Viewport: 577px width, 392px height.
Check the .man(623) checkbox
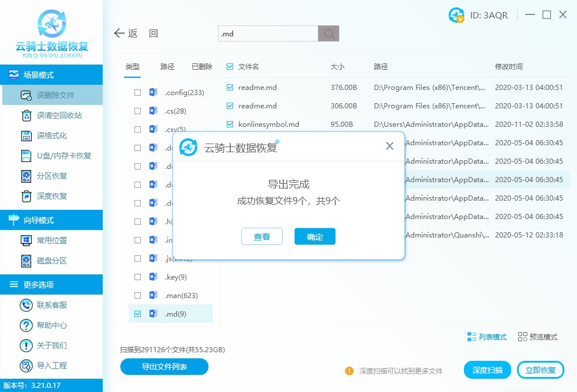point(138,295)
